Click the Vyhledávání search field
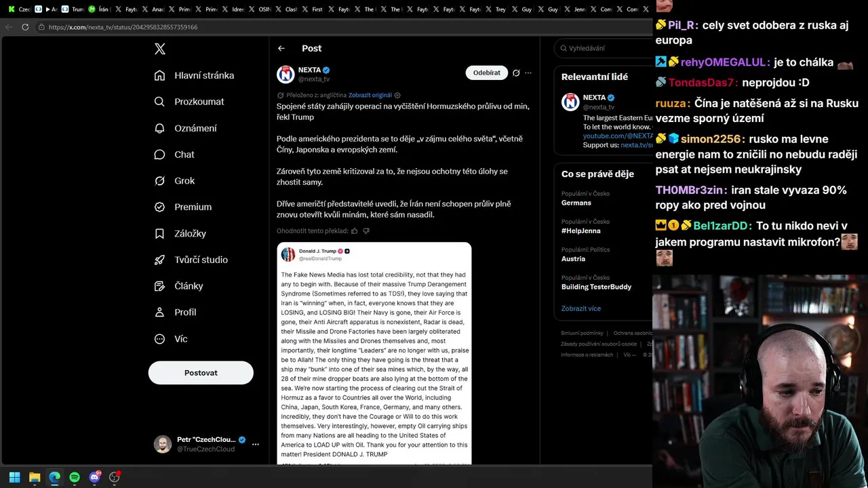 point(604,48)
